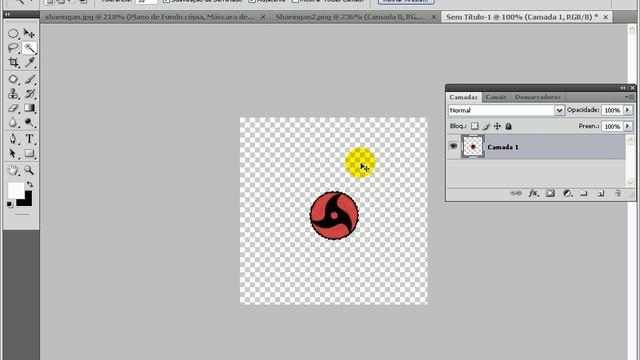Open the fx layer style menu
Viewport: 640px width, 360px height.
[x=533, y=193]
